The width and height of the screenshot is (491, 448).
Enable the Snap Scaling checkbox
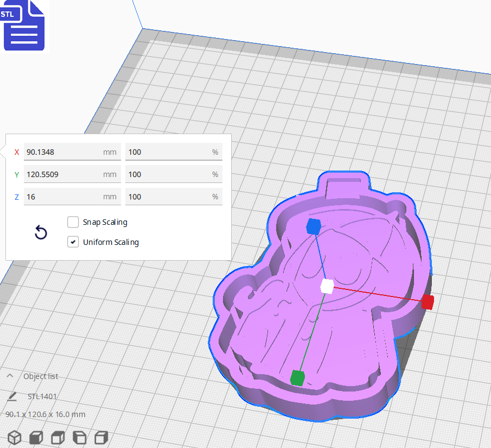pos(73,222)
